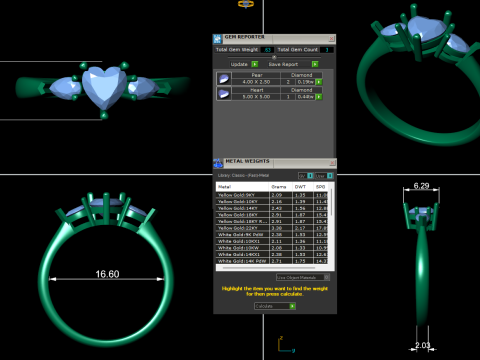Click the Pear quantity cell showing 2
The image size is (480, 360).
pyautogui.click(x=288, y=82)
